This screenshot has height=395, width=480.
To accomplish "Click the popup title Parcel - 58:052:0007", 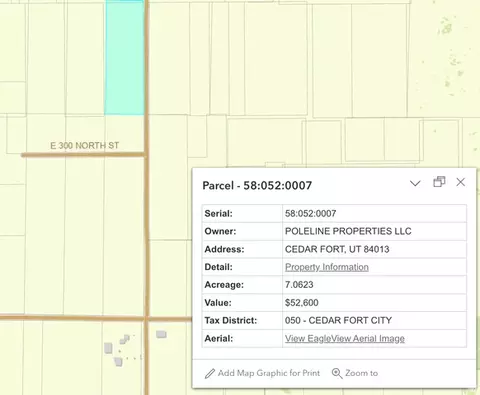I will 257,185.
